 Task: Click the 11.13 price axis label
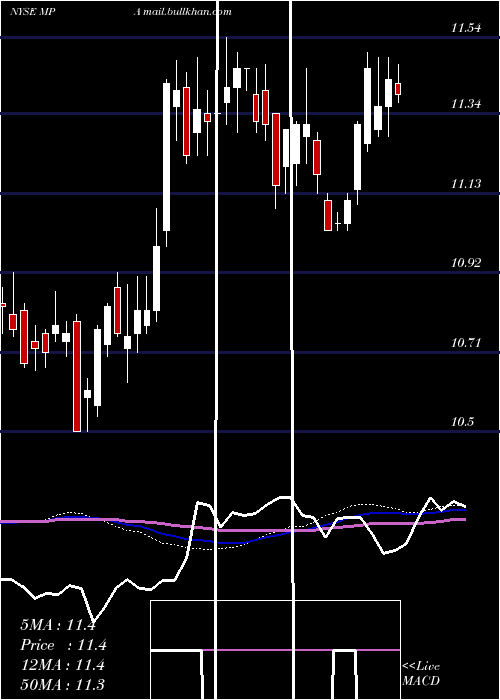[x=466, y=183]
